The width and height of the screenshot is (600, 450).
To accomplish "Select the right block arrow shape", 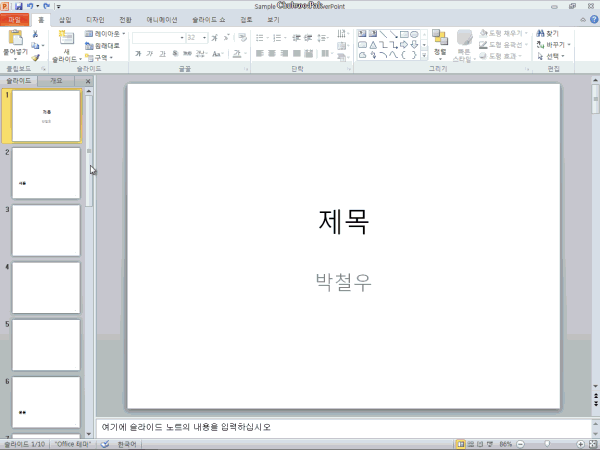I will click(404, 45).
